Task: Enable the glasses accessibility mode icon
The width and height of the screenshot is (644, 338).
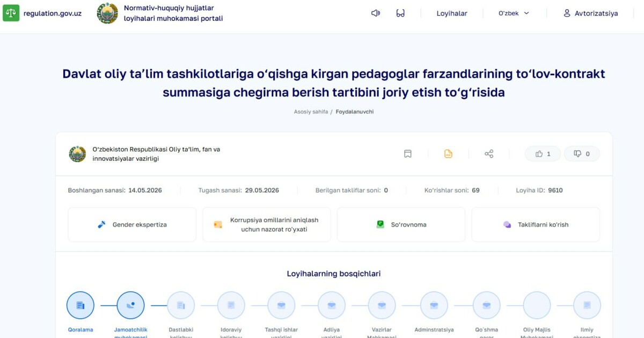Action: pyautogui.click(x=400, y=13)
